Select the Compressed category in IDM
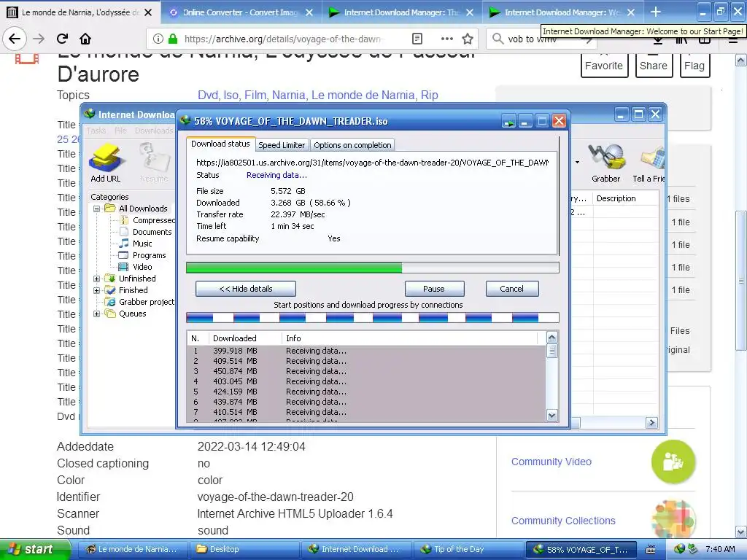747x560 pixels. click(x=153, y=220)
